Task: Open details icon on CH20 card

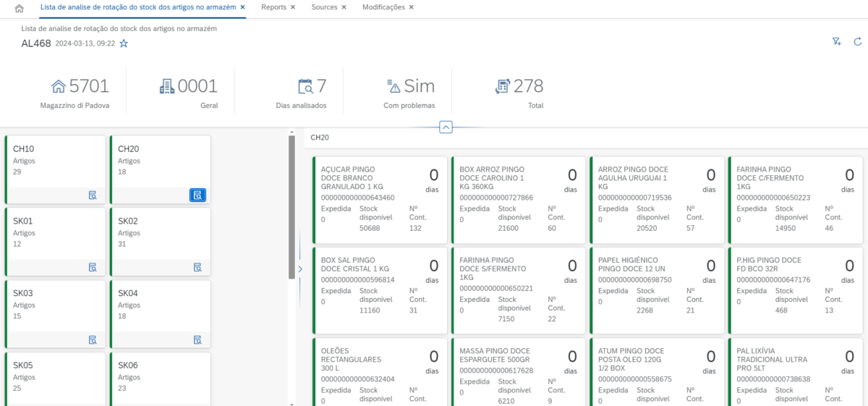Action: point(197,195)
